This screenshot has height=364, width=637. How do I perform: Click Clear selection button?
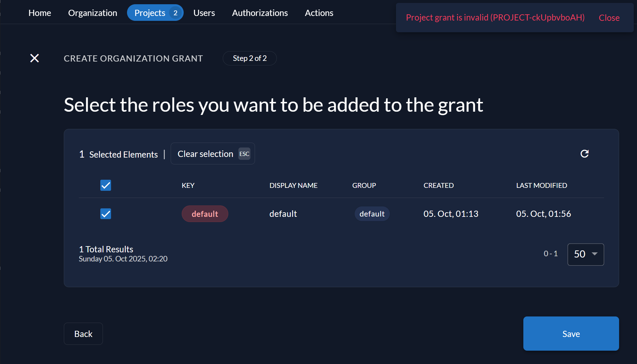pyautogui.click(x=205, y=154)
